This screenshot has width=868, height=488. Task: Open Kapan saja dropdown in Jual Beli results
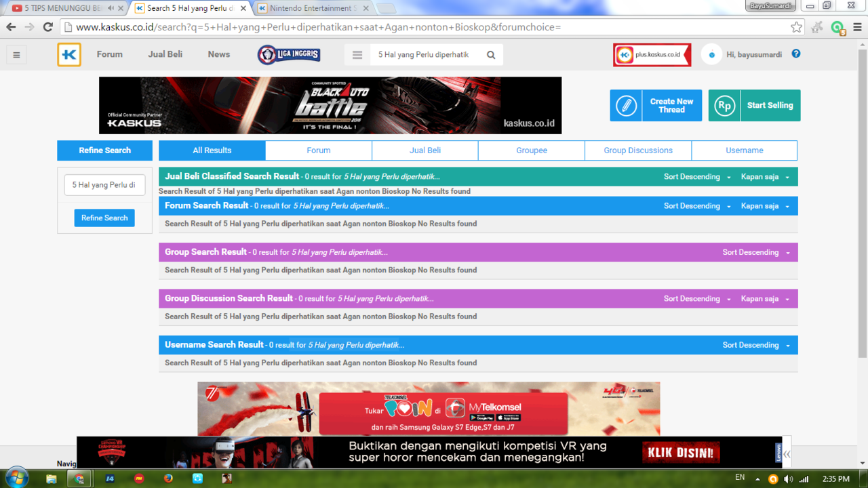pos(765,177)
